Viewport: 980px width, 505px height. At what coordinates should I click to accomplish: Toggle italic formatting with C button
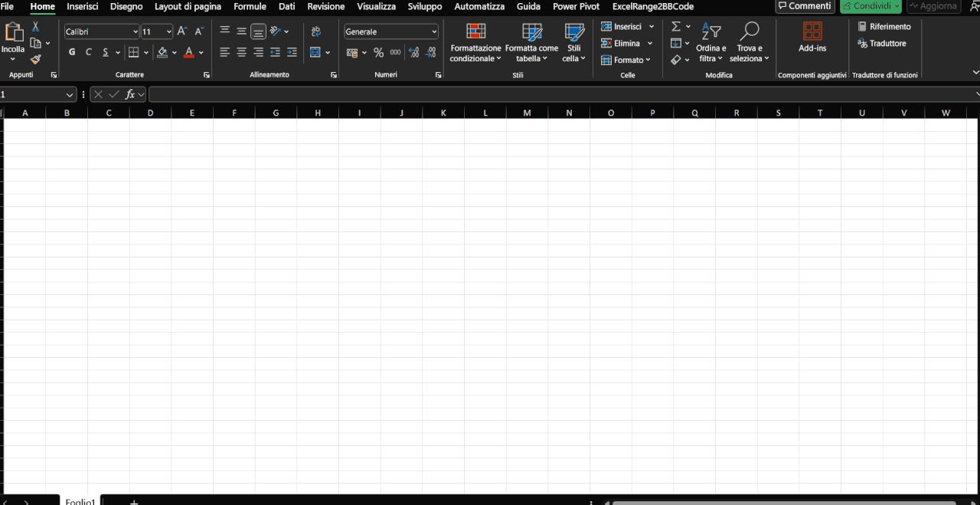coord(89,52)
